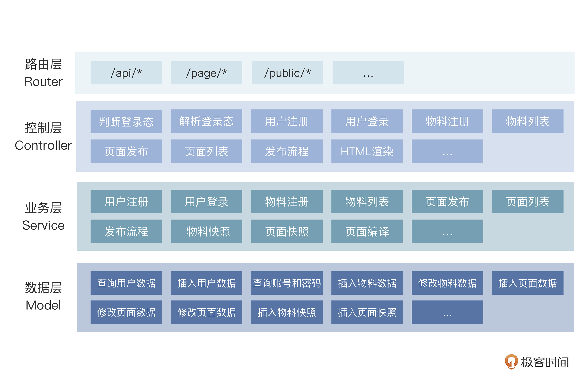
Task: Select the 解析登录态 controller block
Action: tap(206, 121)
